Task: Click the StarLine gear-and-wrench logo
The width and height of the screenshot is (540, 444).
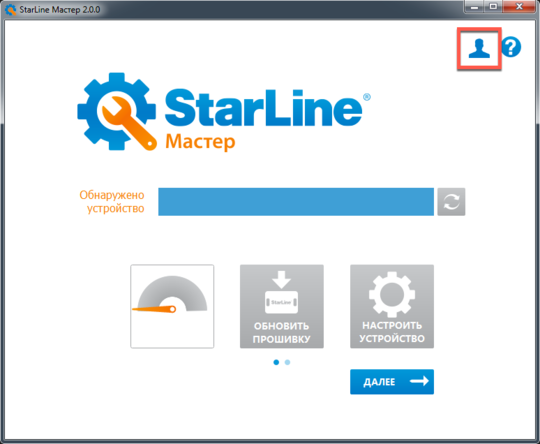Action: tap(117, 112)
